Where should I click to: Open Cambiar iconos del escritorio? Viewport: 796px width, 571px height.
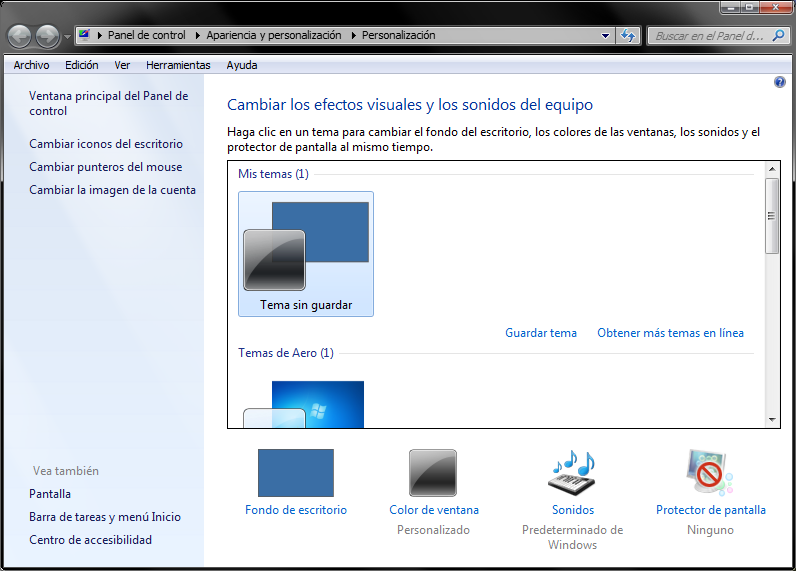coord(106,144)
